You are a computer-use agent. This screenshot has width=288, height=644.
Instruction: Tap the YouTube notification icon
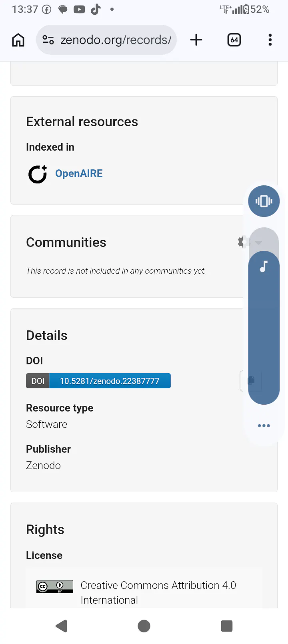[x=79, y=9]
